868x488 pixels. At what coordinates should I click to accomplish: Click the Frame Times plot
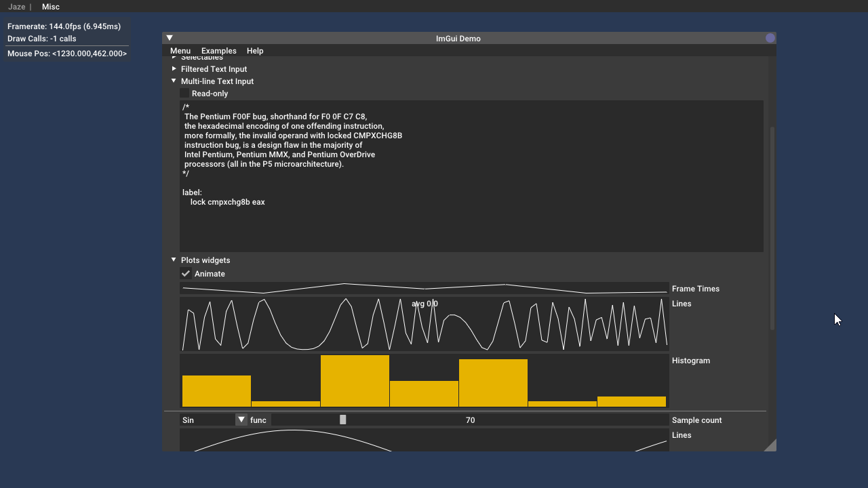(424, 289)
